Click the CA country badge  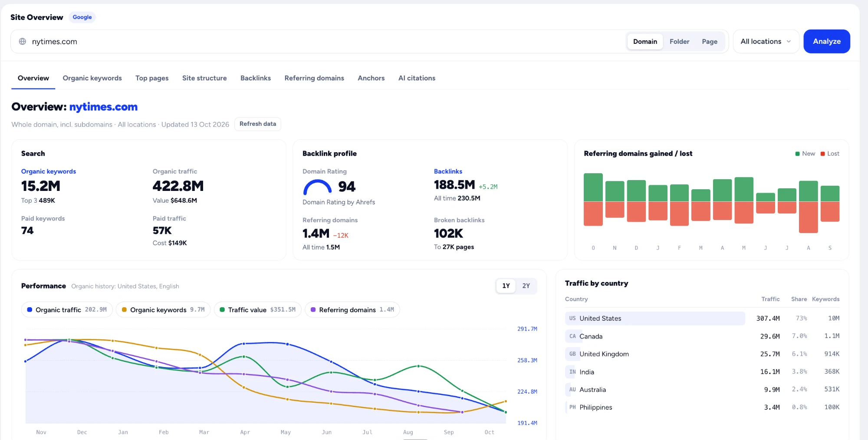coord(572,336)
